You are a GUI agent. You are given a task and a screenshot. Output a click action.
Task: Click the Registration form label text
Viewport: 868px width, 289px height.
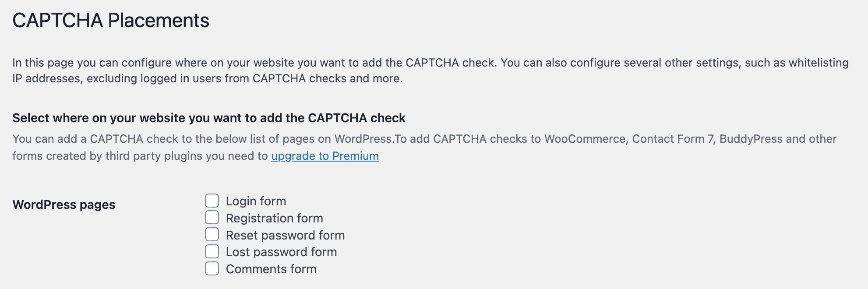(x=274, y=218)
